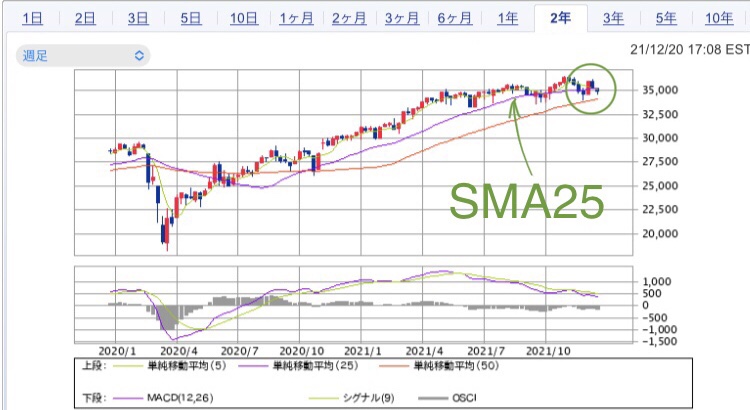
Task: Click the 21/12/20 17:08 EST timestamp
Action: 690,49
